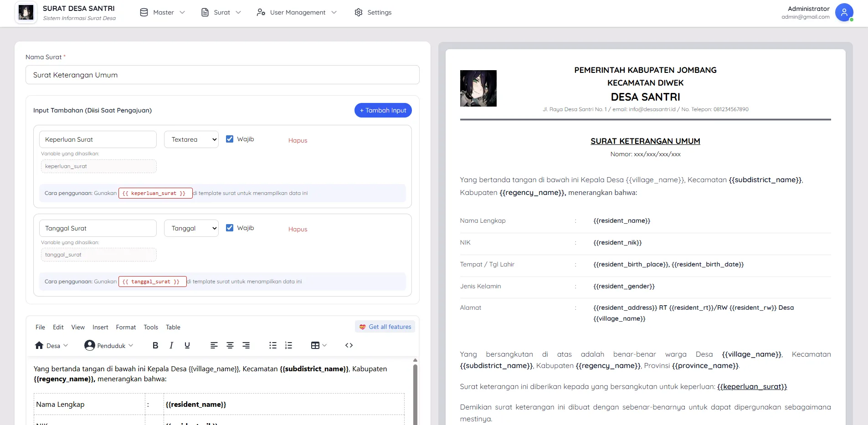Click the Surat Desa Santri logo image
The width and height of the screenshot is (868, 425).
pos(26,12)
